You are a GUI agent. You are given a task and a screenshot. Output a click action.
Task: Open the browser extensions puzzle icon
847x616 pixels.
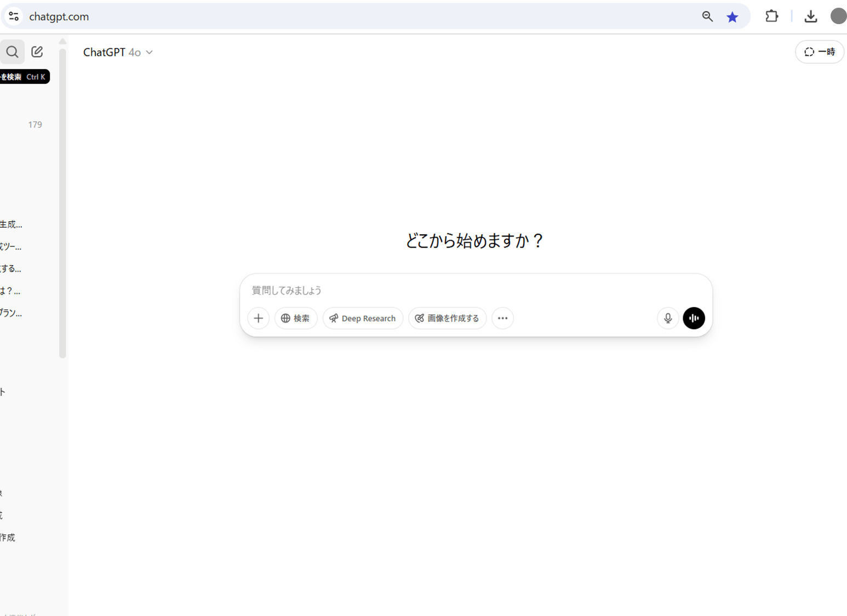[x=772, y=16]
